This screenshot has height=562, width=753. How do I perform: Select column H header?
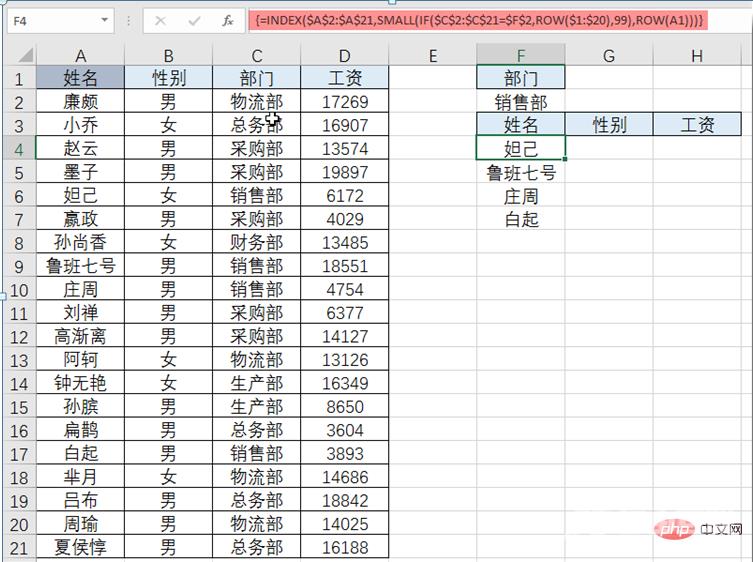click(697, 56)
